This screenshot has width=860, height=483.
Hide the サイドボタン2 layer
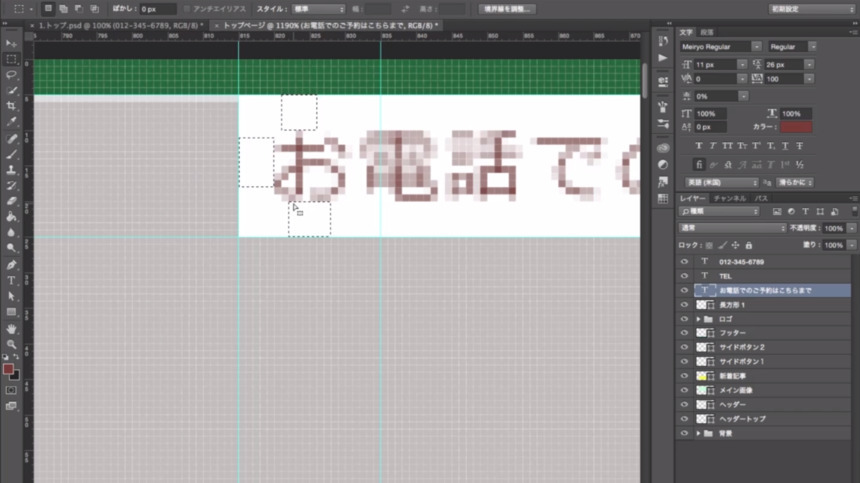(x=684, y=347)
